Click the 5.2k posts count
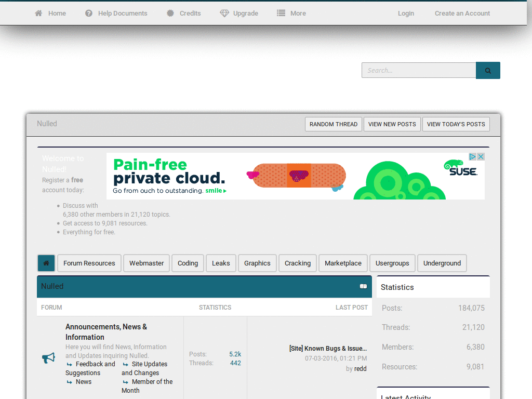The image size is (532, 399). pyautogui.click(x=235, y=354)
